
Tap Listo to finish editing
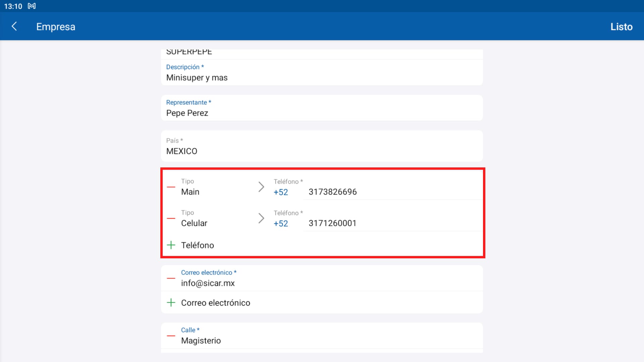coord(621,27)
